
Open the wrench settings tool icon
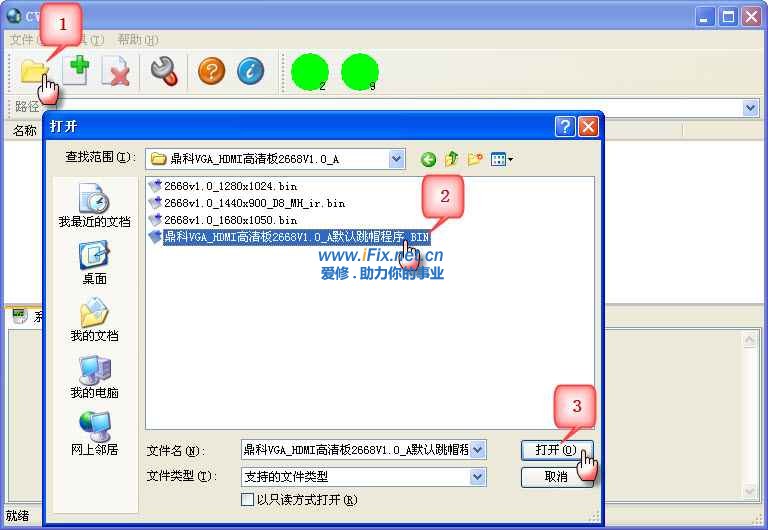tap(164, 72)
